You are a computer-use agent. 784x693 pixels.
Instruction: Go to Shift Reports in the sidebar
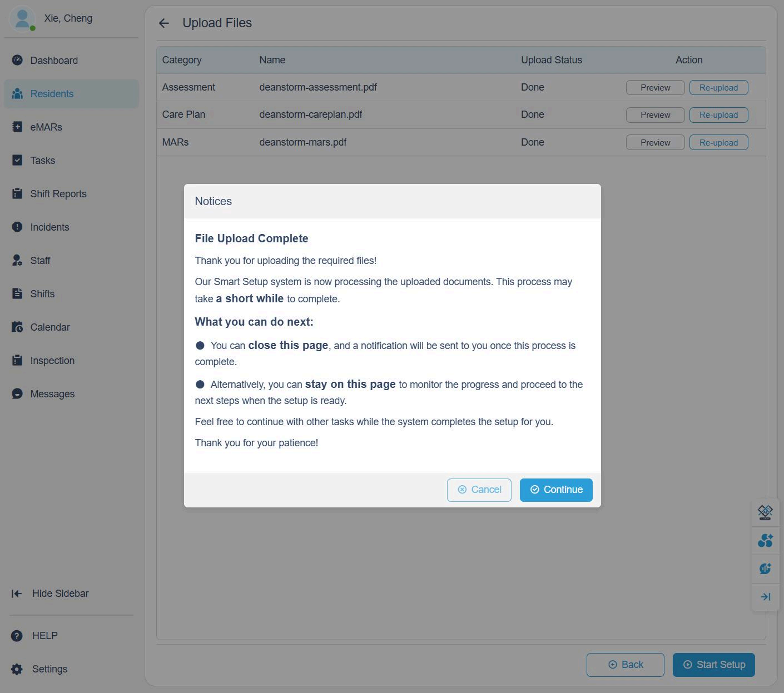point(58,193)
